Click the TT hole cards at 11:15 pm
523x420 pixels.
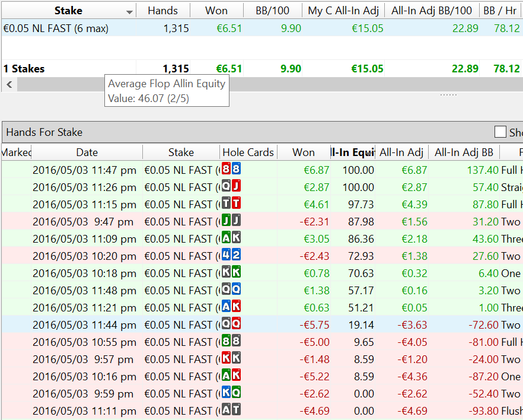coord(231,203)
